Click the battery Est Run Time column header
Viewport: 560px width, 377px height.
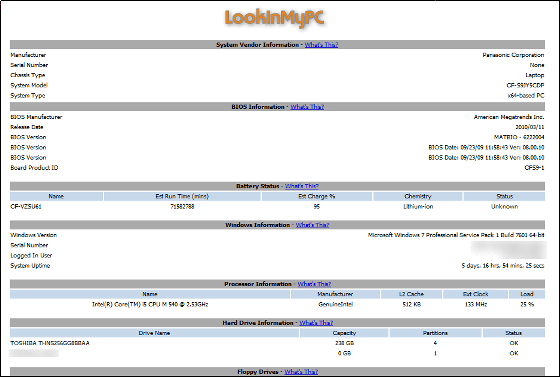point(182,196)
